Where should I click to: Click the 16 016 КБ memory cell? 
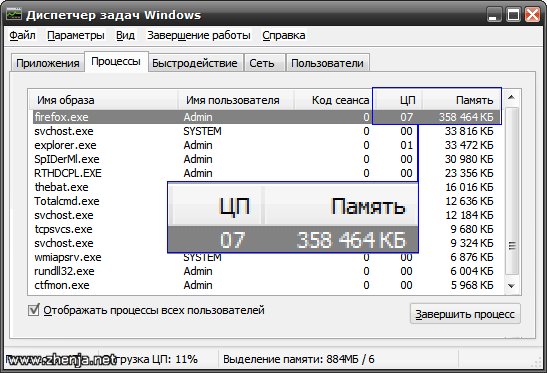(469, 187)
